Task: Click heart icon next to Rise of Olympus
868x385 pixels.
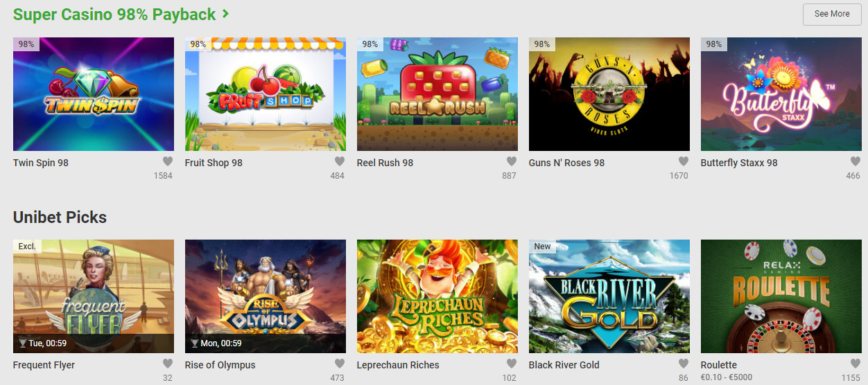Action: pos(340,364)
